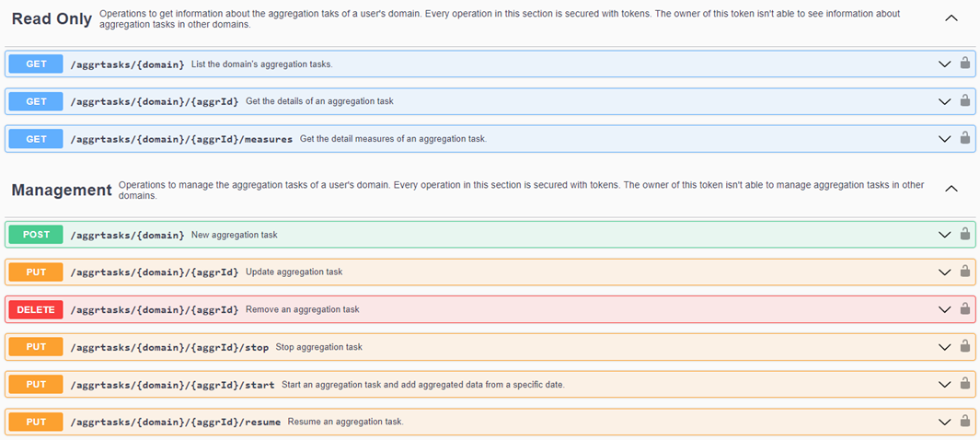Open the /aggrtasks/{domain}/{aggrId}/start path
980x440 pixels.
(172, 385)
